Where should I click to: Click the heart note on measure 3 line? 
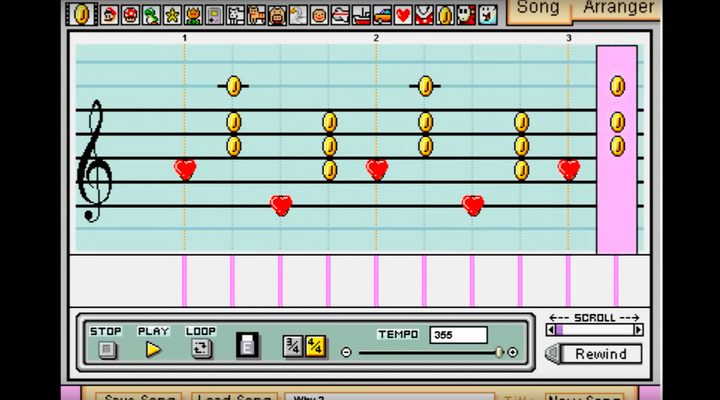point(569,169)
